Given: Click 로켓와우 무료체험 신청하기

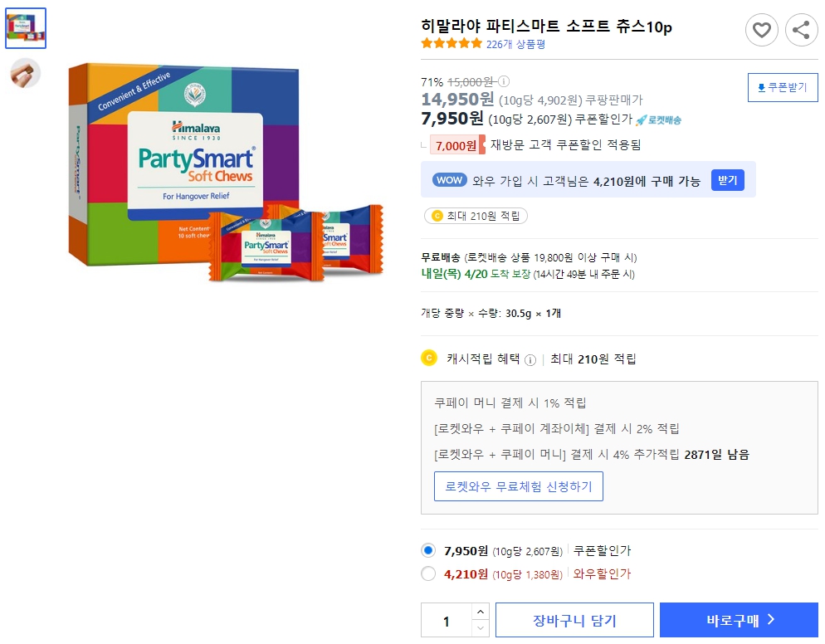Looking at the screenshot, I should [x=518, y=487].
